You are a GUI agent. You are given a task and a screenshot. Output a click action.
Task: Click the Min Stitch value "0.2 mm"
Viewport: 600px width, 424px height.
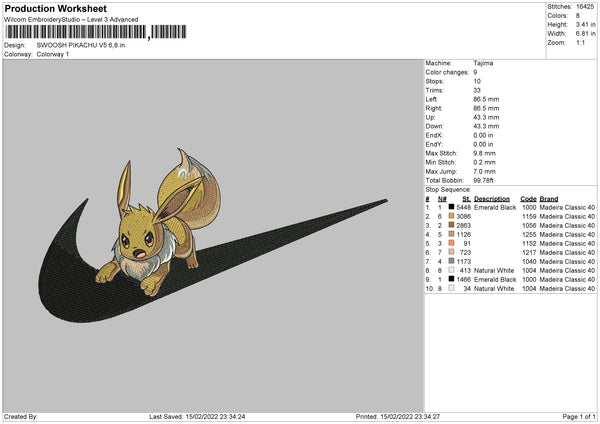click(484, 162)
